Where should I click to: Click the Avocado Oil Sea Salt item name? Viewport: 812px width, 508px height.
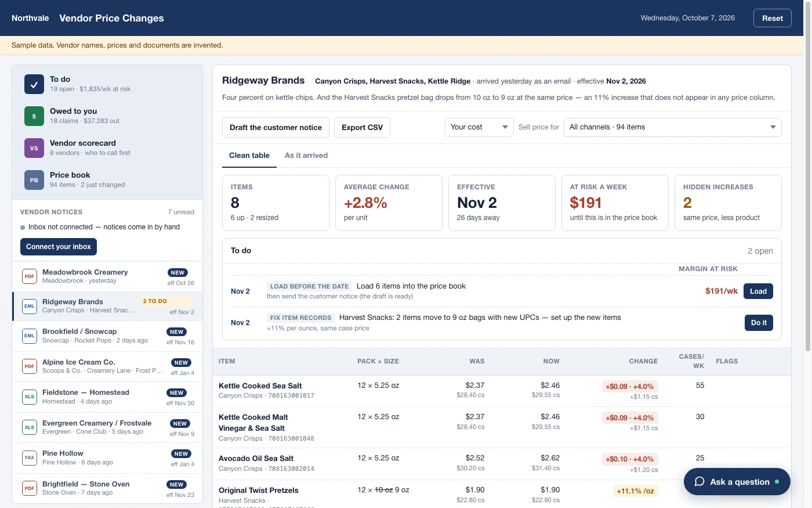pyautogui.click(x=256, y=459)
